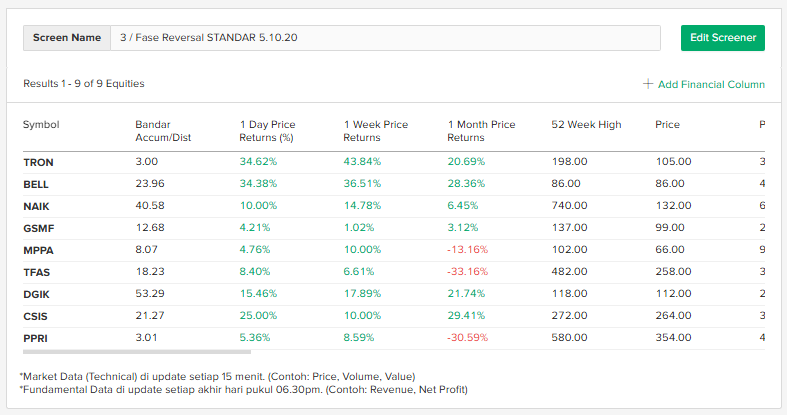
Task: Sort by Price column header
Action: [x=667, y=125]
